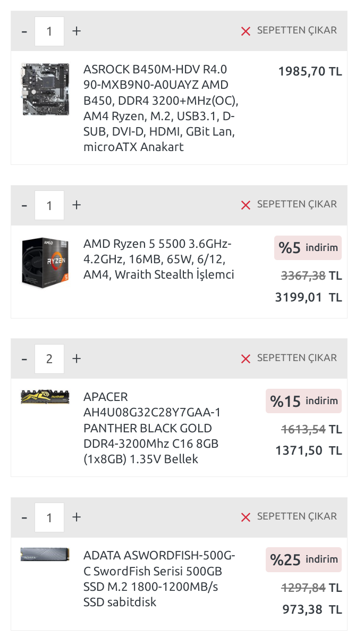The width and height of the screenshot is (355, 644).
Task: Decrease ASRock motherboard quantity with minus
Action: 24,31
